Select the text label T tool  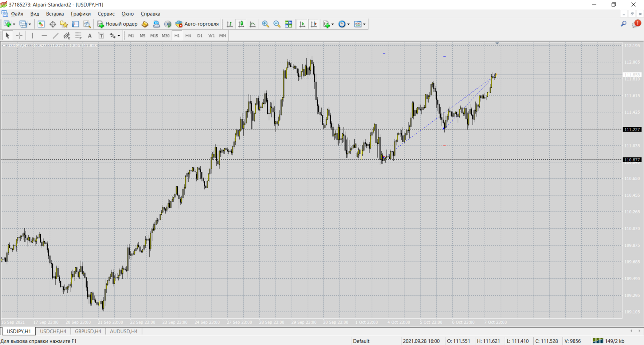(101, 36)
